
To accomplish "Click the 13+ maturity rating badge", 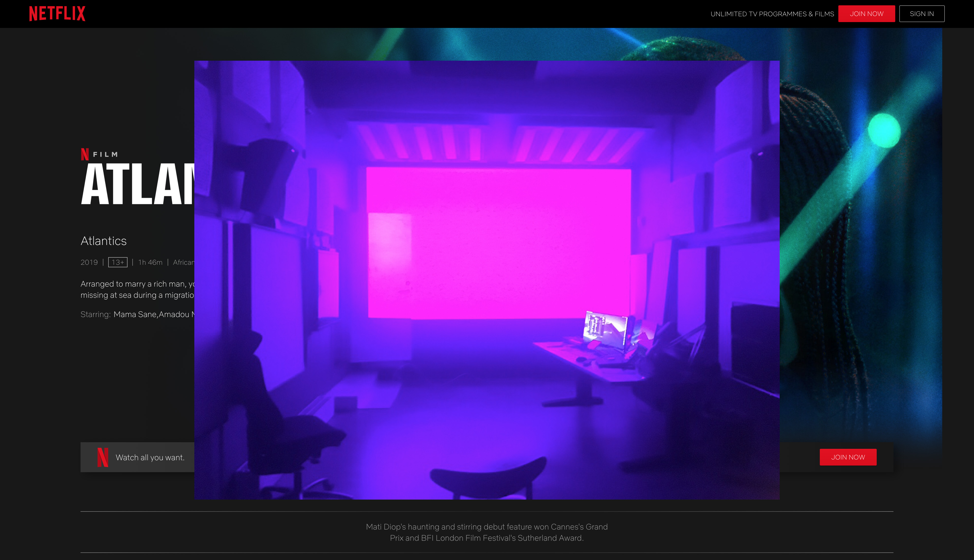I will pos(118,262).
